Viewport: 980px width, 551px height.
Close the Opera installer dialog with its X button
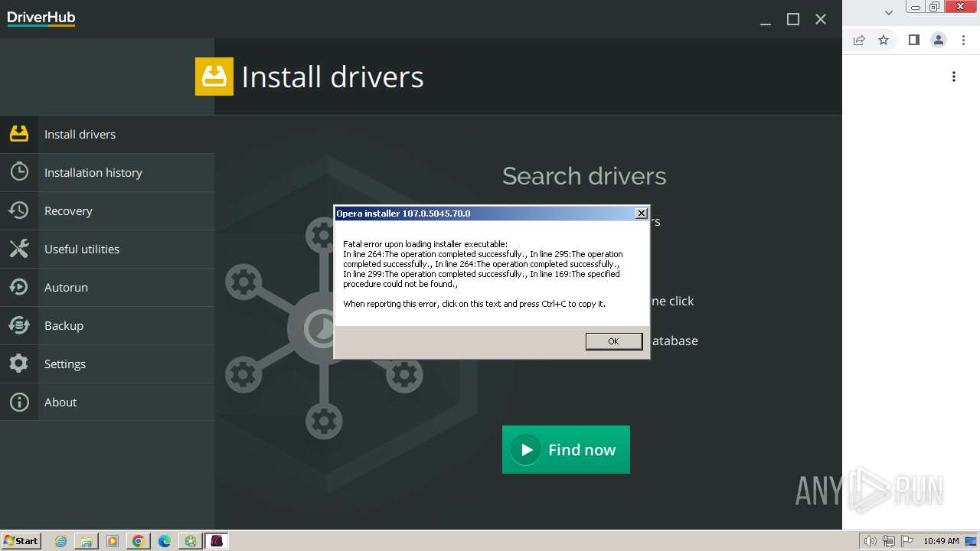coord(642,214)
